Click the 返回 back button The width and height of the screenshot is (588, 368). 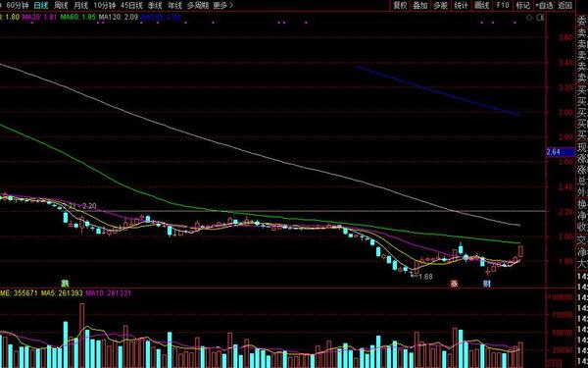pyautogui.click(x=564, y=5)
